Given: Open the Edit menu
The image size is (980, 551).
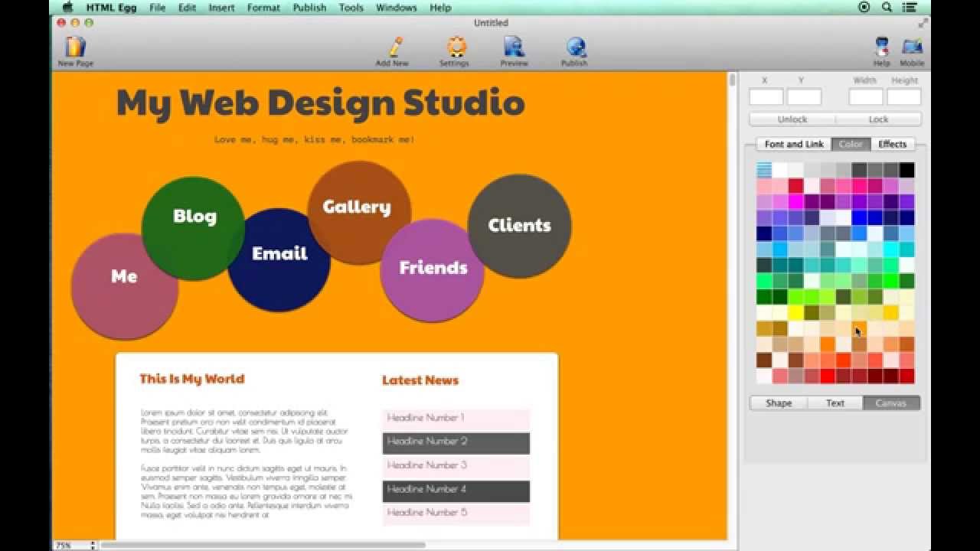Looking at the screenshot, I should (x=187, y=7).
